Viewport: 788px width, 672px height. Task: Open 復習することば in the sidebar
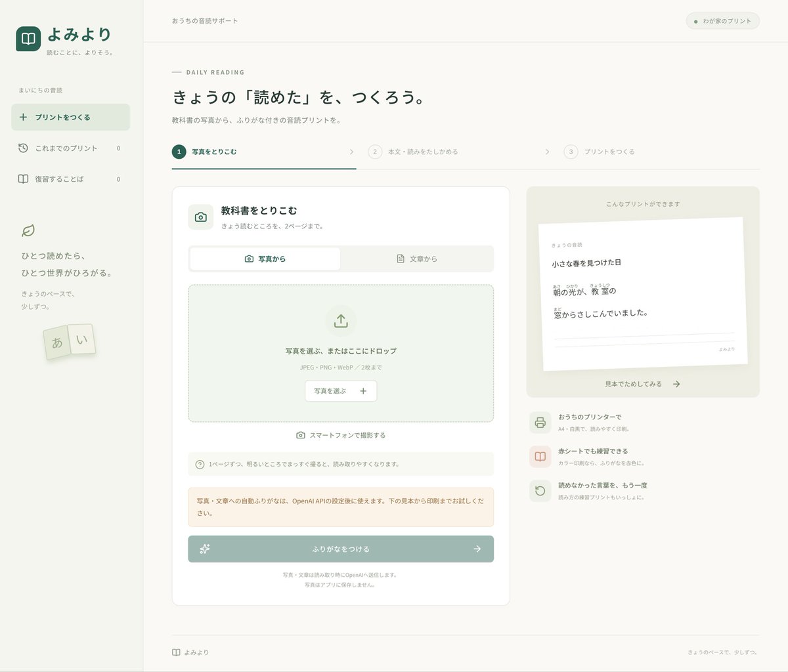(x=70, y=179)
